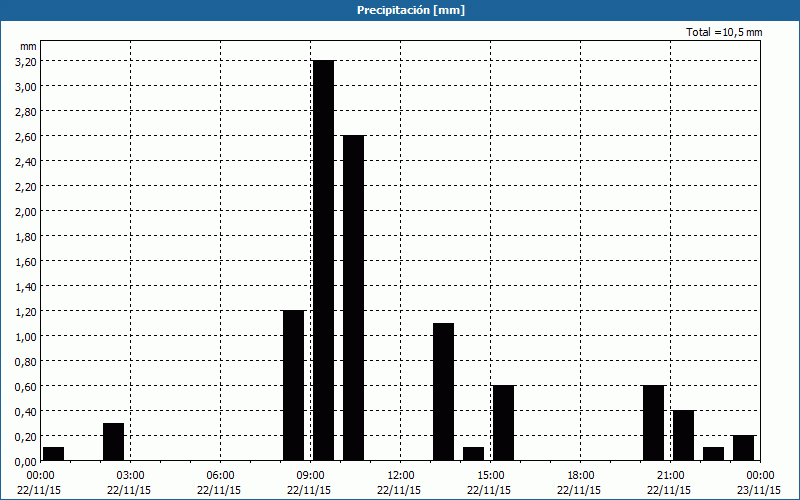Click the tallest bar reaching 3,20 mm
This screenshot has height=500, width=800.
point(323,260)
